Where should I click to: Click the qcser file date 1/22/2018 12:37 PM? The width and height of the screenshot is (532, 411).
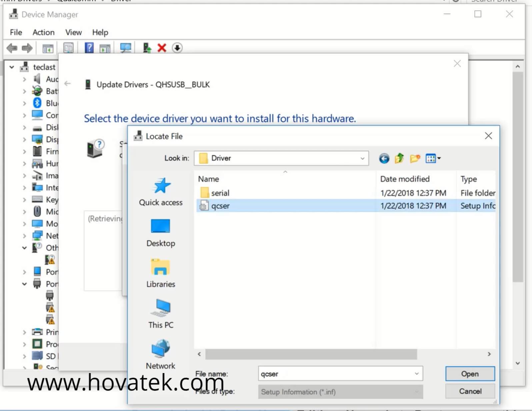413,206
